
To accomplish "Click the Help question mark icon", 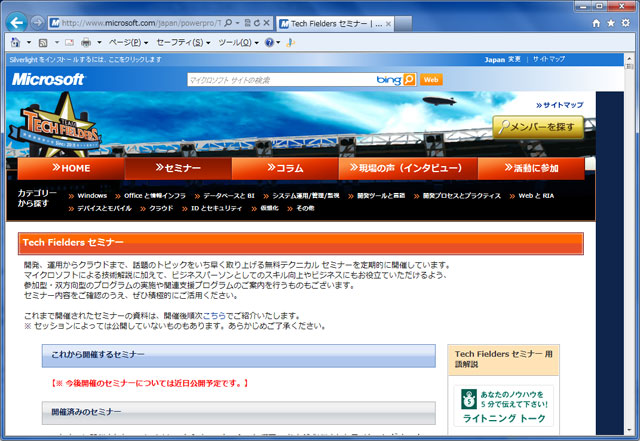I will [x=269, y=42].
